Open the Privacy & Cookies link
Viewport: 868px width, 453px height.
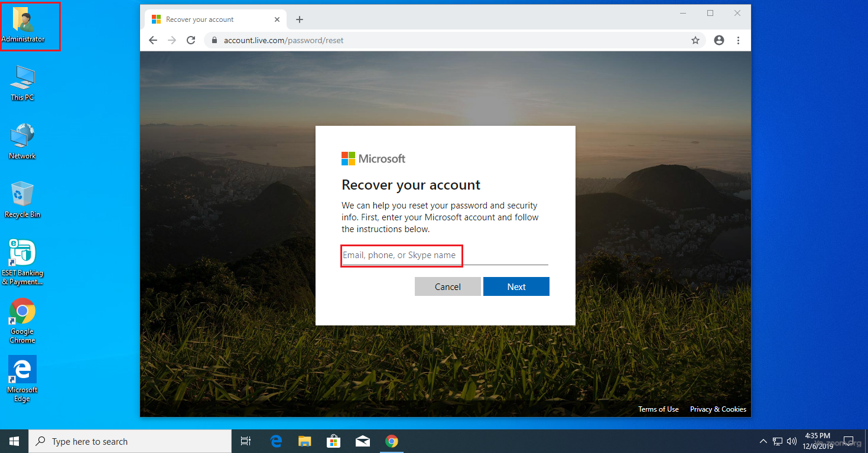718,409
